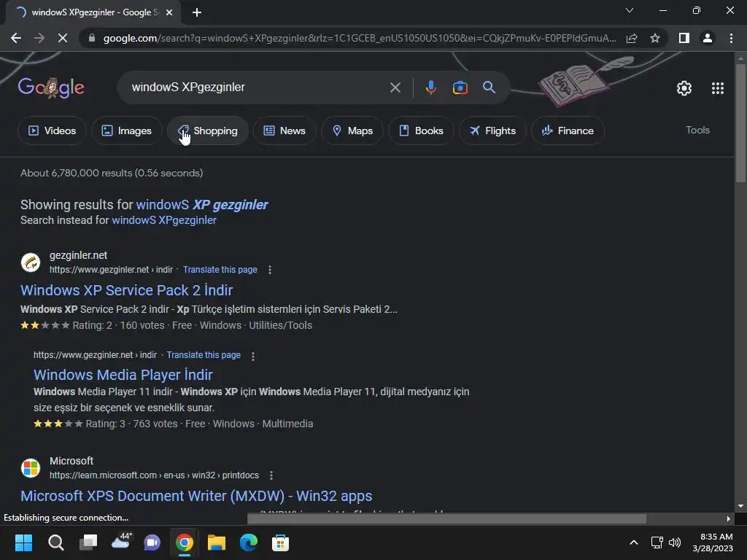Open taskbar Search
This screenshot has height=560, width=747.
coord(55,542)
